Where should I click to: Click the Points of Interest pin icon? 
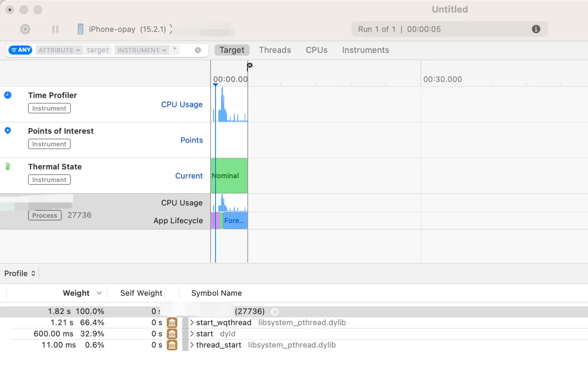(x=8, y=131)
